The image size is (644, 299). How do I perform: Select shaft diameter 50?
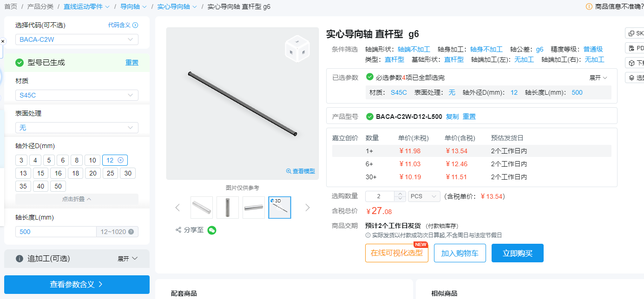[58, 186]
